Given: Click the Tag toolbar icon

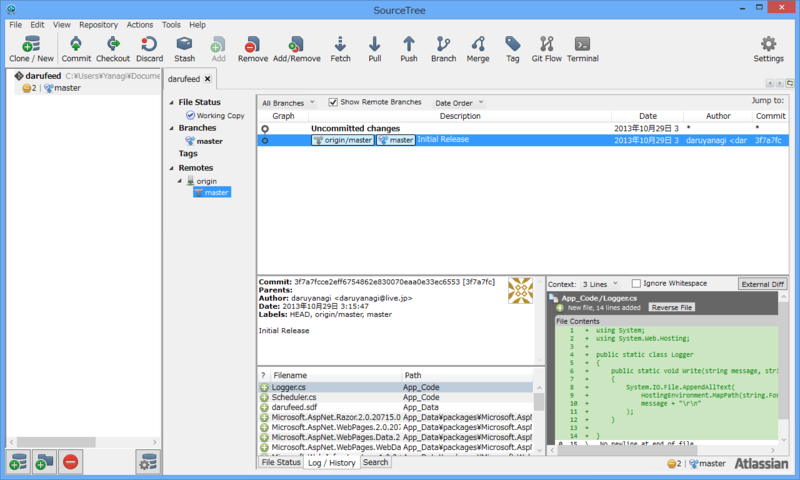Looking at the screenshot, I should [x=512, y=49].
